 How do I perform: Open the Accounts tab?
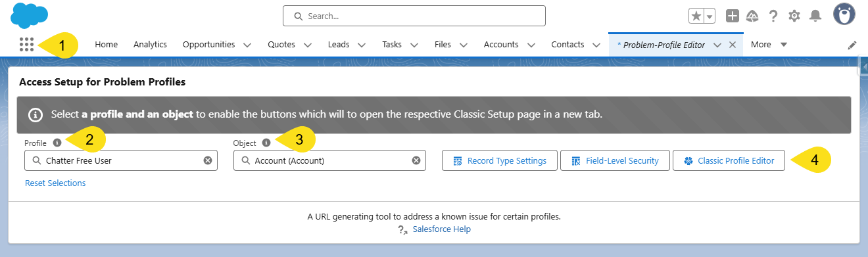[501, 45]
